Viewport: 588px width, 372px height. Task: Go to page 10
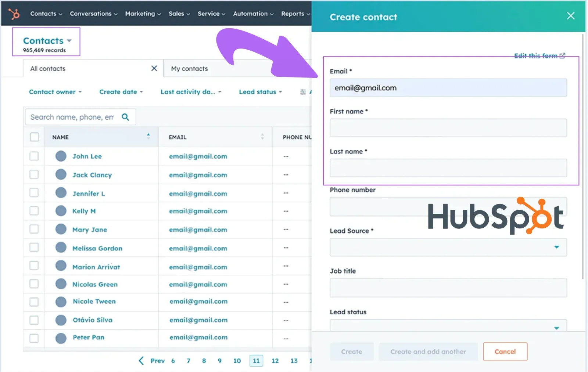click(237, 361)
